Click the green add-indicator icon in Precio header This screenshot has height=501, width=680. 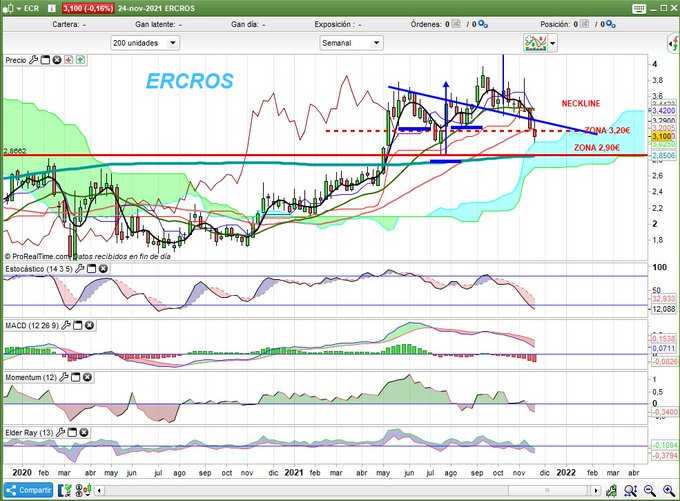[x=80, y=60]
